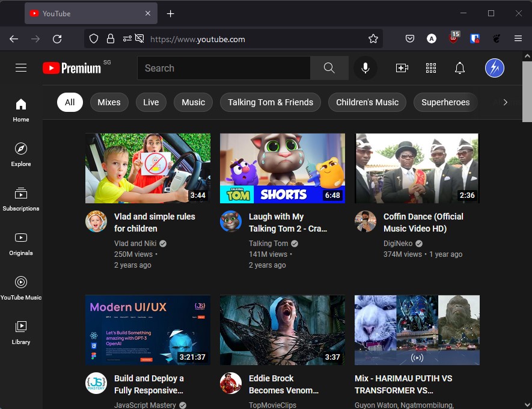The height and width of the screenshot is (409, 532).
Task: Select the Mixes filter chip
Action: (109, 102)
